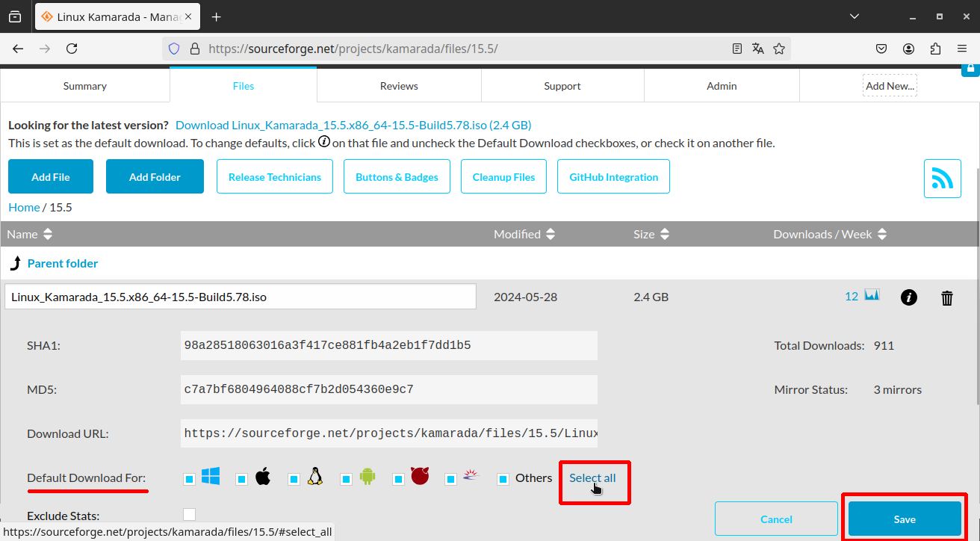The width and height of the screenshot is (980, 541).
Task: Click the Add New... tab
Action: (890, 86)
